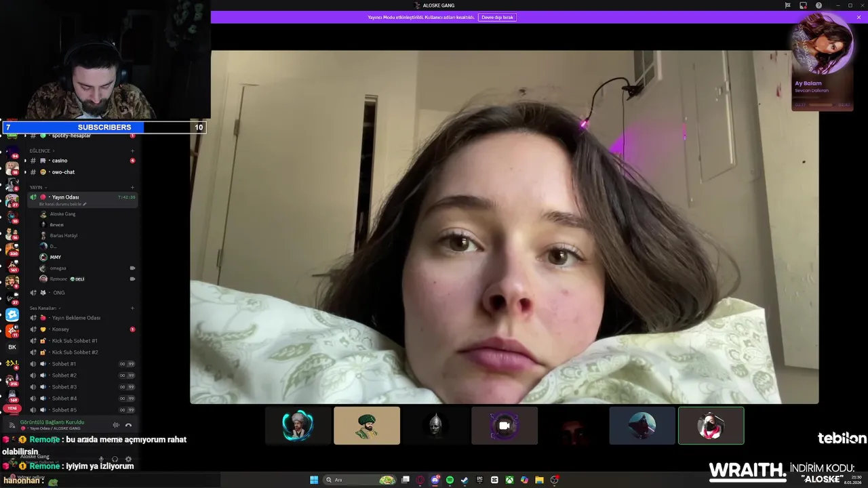Select the knight helmet participant tile
The width and height of the screenshot is (868, 488).
click(435, 426)
